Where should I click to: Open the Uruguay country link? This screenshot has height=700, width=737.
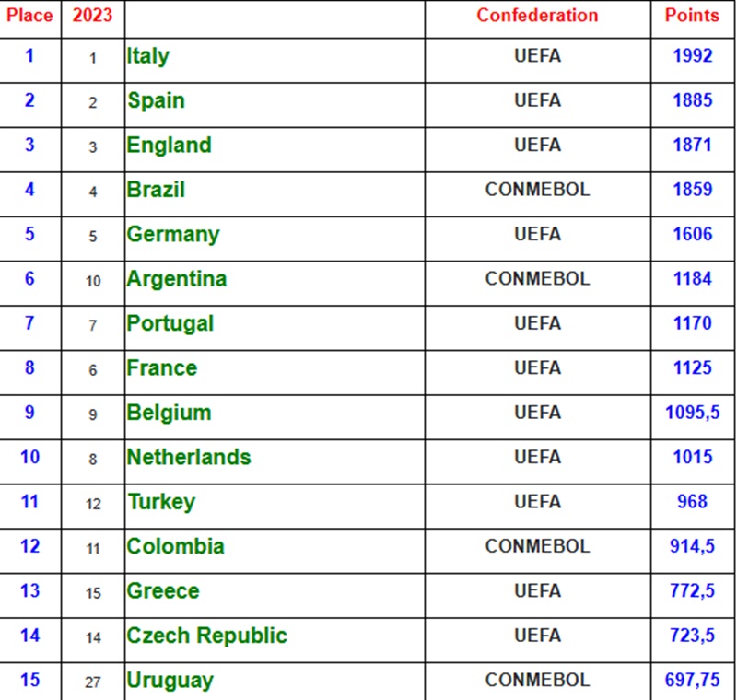tap(170, 681)
